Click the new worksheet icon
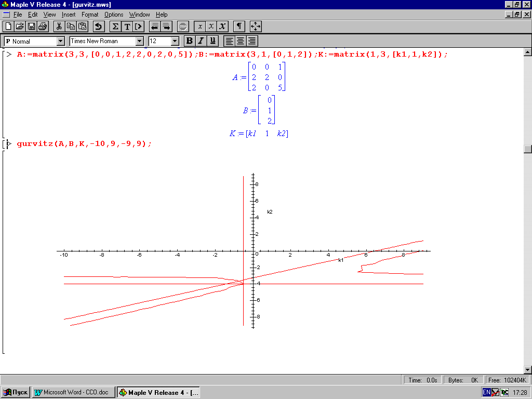Image resolution: width=532 pixels, height=399 pixels. [x=8, y=26]
